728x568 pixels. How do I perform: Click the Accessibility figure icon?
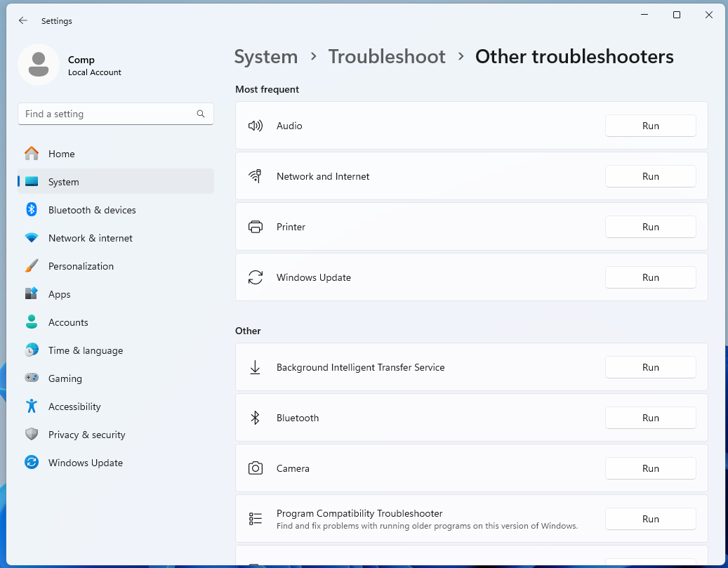coord(32,406)
